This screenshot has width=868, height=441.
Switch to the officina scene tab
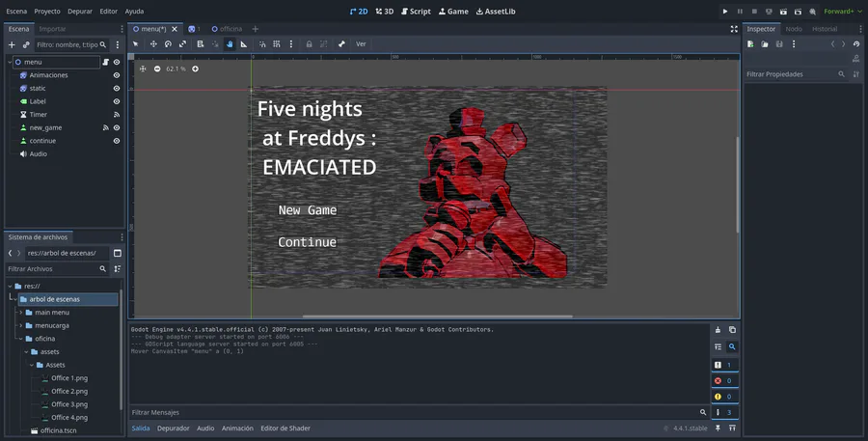coord(227,29)
